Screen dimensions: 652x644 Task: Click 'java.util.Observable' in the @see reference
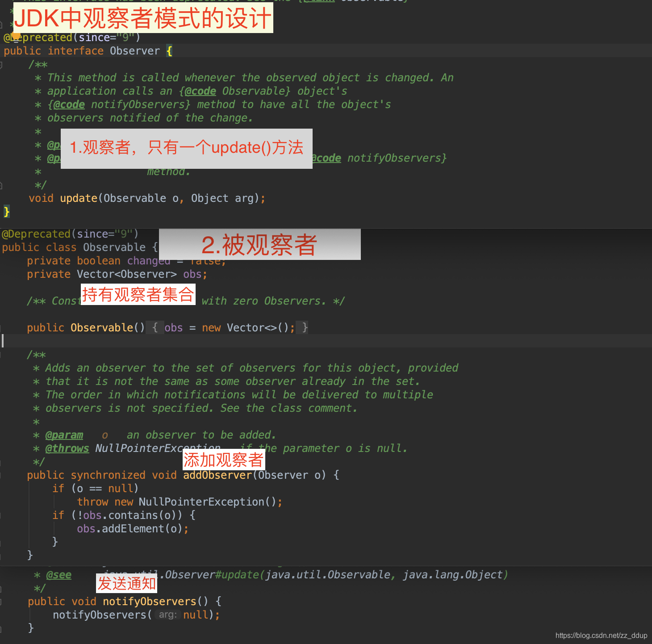point(328,575)
